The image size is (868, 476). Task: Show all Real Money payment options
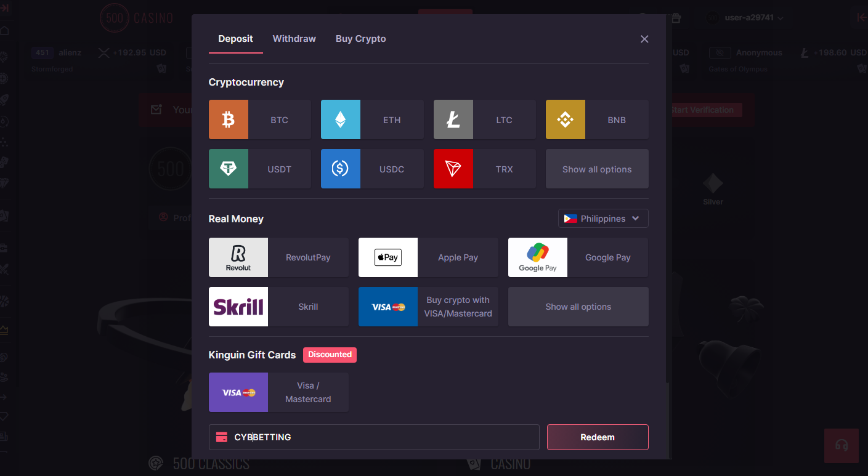click(x=578, y=307)
